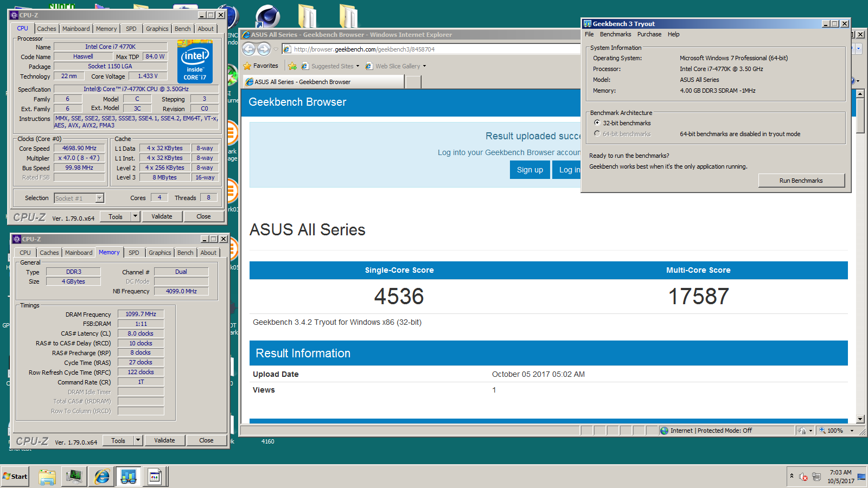Switch to Internet Explorer on the taskbar
The image size is (868, 488).
pyautogui.click(x=101, y=477)
